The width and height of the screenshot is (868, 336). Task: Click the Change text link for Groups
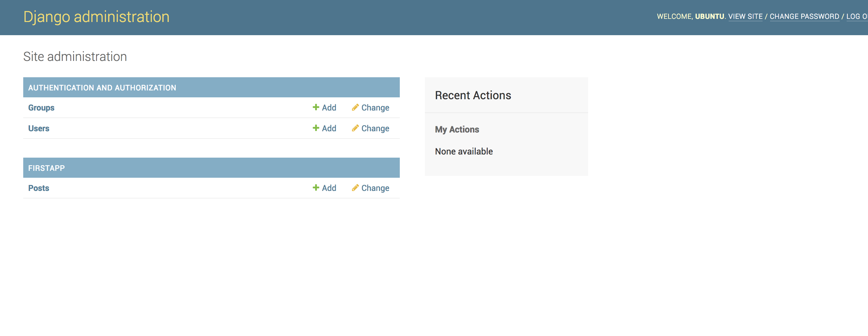click(x=375, y=108)
